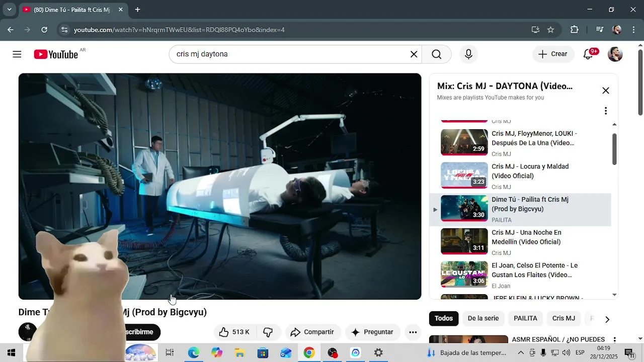The image size is (644, 362).
Task: Open the tab search dropdown arrow
Action: pos(9,10)
